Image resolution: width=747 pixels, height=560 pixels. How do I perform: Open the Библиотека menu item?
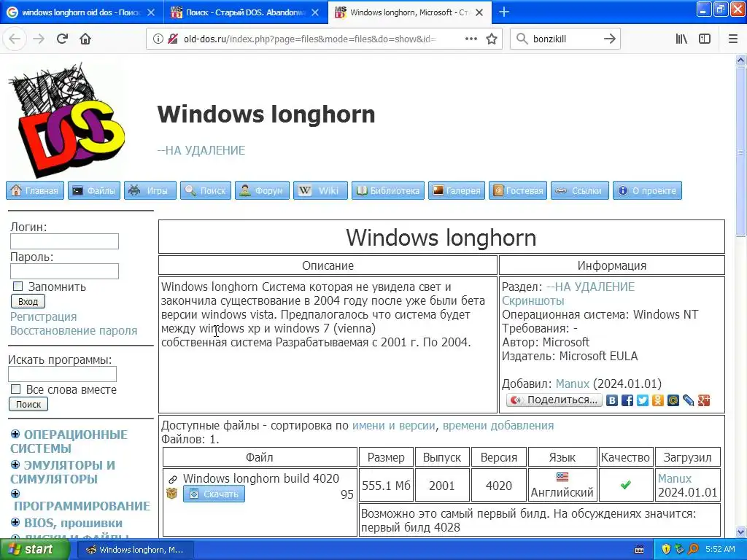(x=388, y=190)
